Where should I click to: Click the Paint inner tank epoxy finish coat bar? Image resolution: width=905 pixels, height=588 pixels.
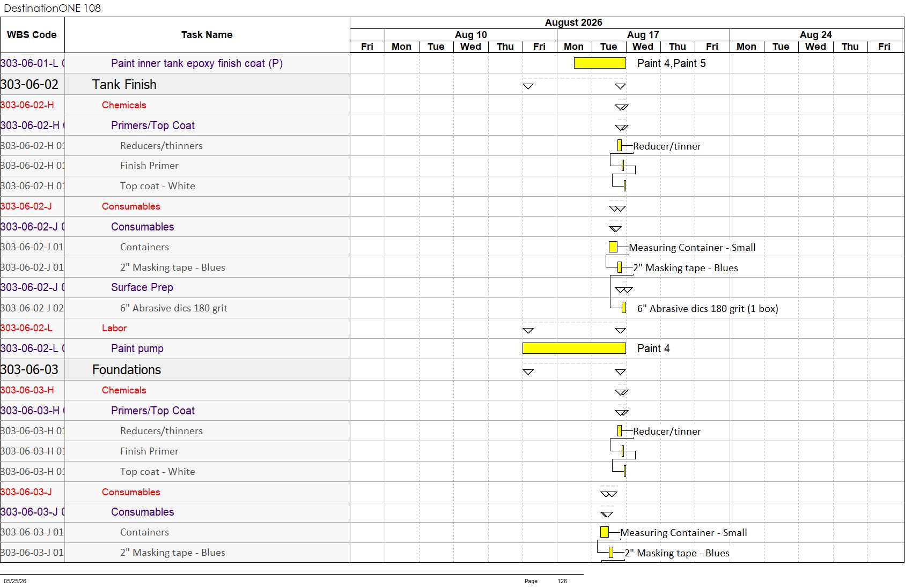click(600, 63)
